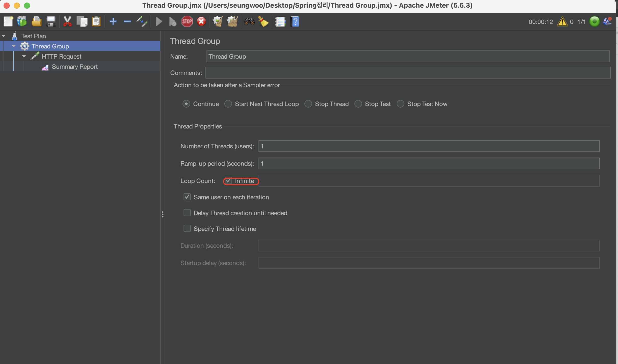Collapse the Thread Group tree node
The width and height of the screenshot is (618, 364).
coord(14,46)
